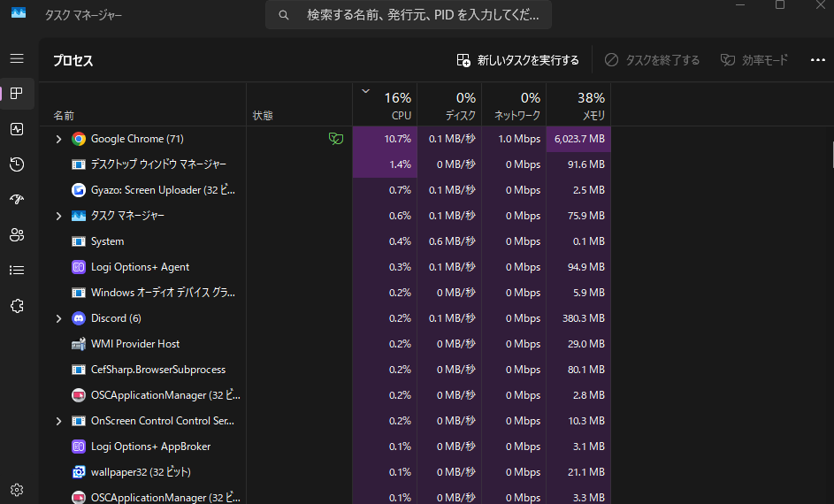Click the 10.3 MB memory cell
Image resolution: width=834 pixels, height=504 pixels.
click(x=578, y=421)
